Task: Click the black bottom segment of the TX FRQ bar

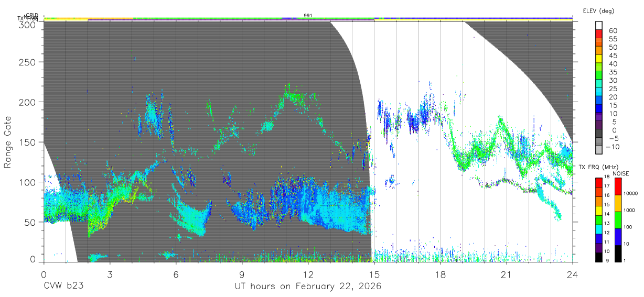Action: 598,257
